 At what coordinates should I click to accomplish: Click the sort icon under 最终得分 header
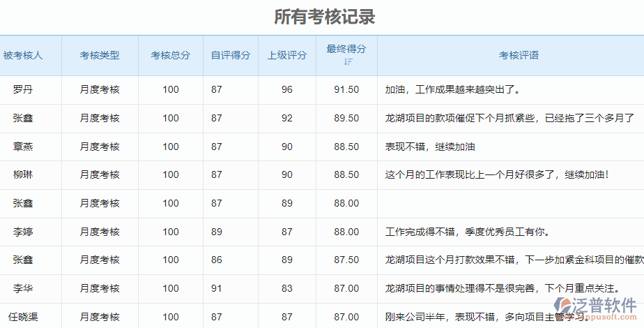tap(348, 62)
